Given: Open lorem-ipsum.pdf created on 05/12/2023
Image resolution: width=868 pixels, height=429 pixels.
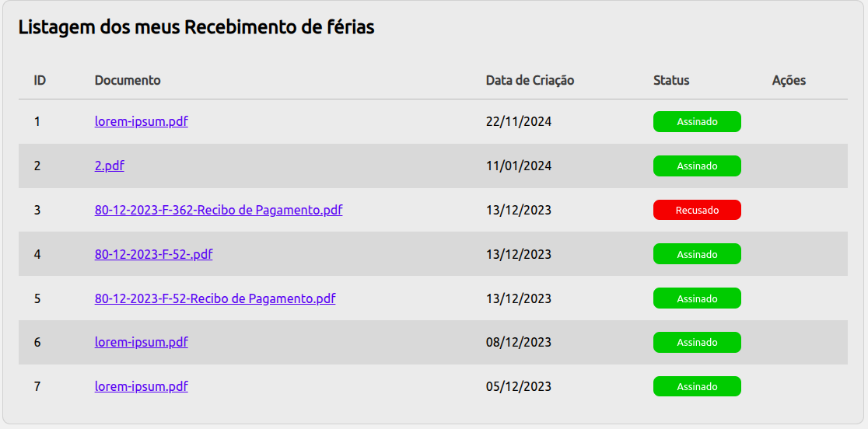Looking at the screenshot, I should pos(141,386).
